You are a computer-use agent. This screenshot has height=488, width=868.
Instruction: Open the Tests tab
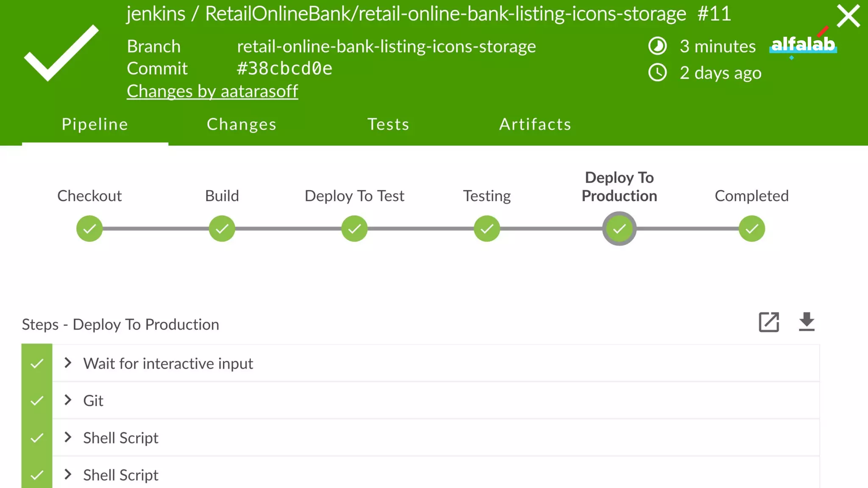[x=388, y=124]
